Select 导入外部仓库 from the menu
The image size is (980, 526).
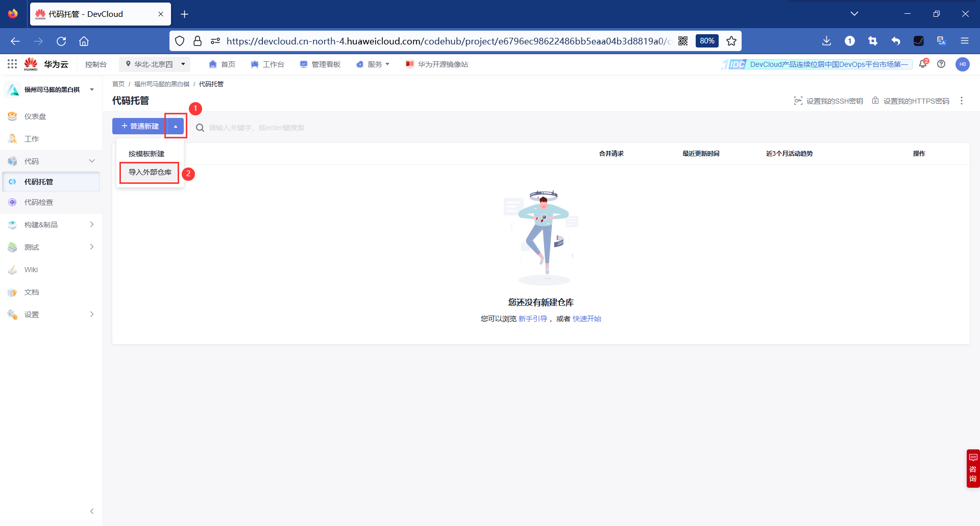[149, 173]
